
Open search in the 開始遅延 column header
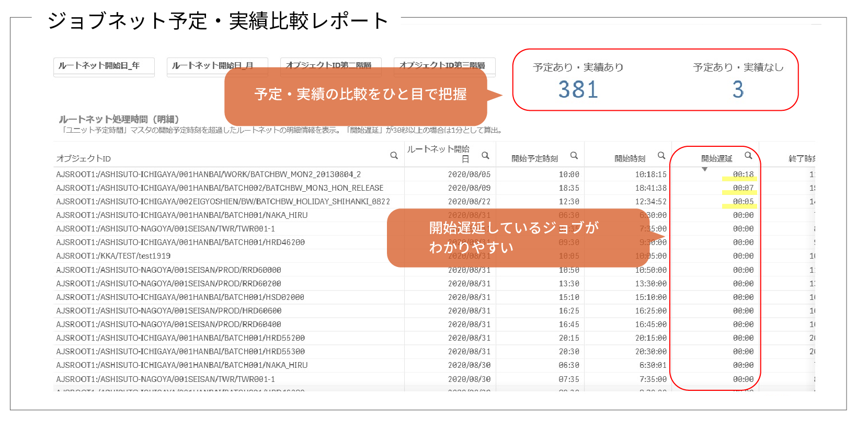[x=748, y=155]
